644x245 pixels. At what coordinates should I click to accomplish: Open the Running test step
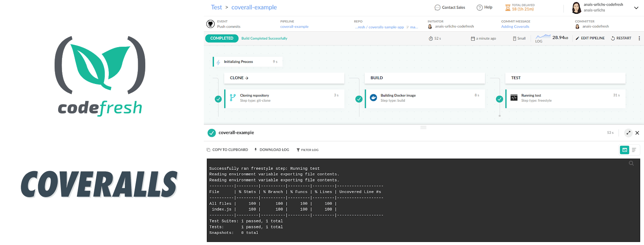point(565,98)
